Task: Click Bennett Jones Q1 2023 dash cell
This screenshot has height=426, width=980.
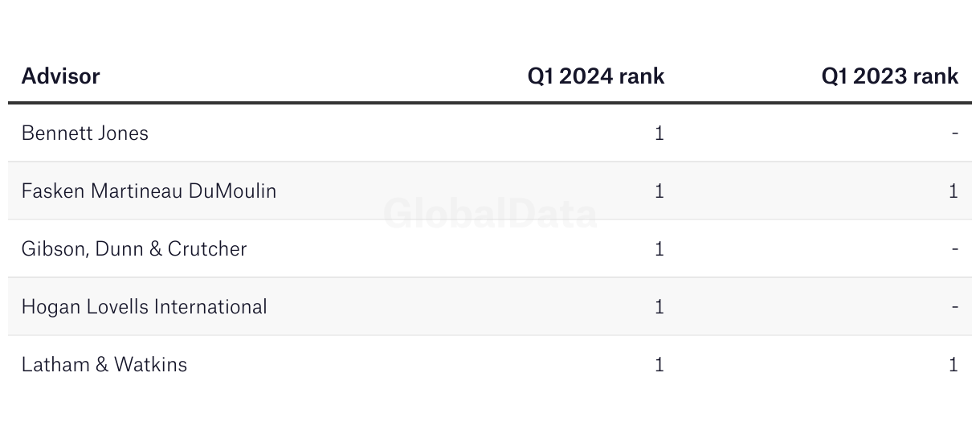Action: (x=955, y=133)
